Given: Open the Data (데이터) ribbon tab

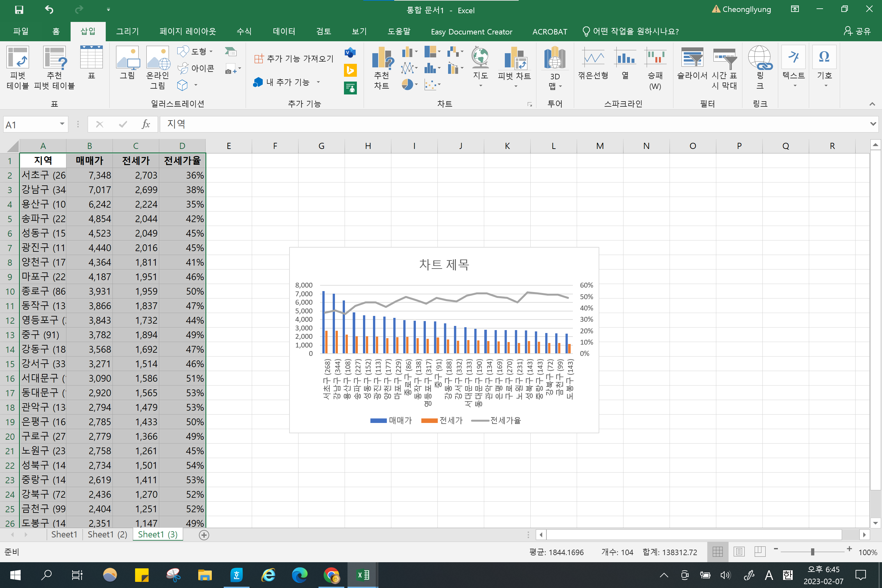Looking at the screenshot, I should click(x=284, y=32).
